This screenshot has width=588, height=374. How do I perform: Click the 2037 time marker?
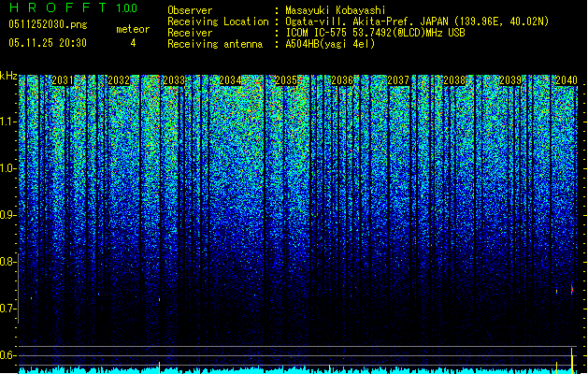coord(398,80)
